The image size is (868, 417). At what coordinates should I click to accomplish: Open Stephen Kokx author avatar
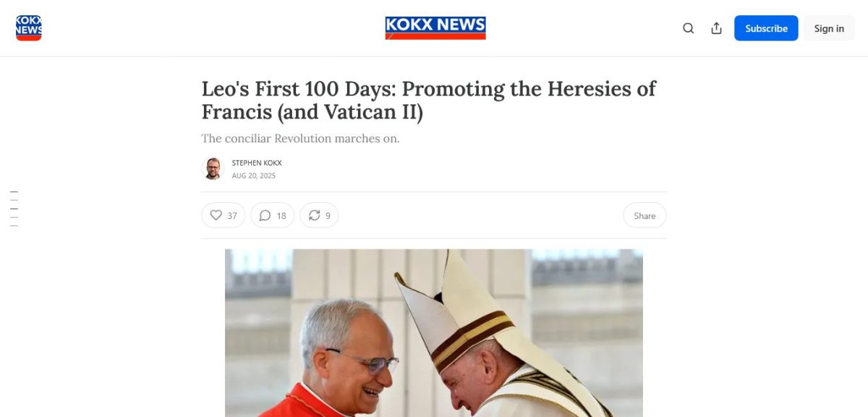[213, 168]
